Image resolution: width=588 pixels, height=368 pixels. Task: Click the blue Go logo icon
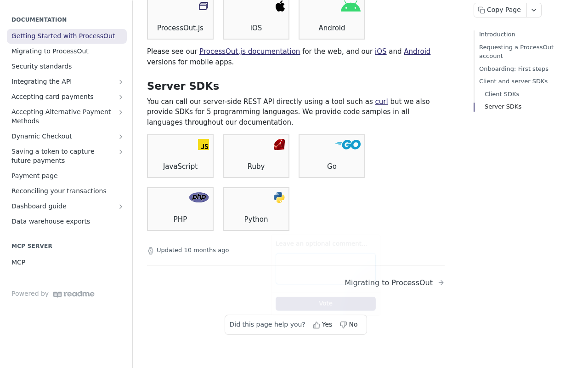[x=348, y=144]
